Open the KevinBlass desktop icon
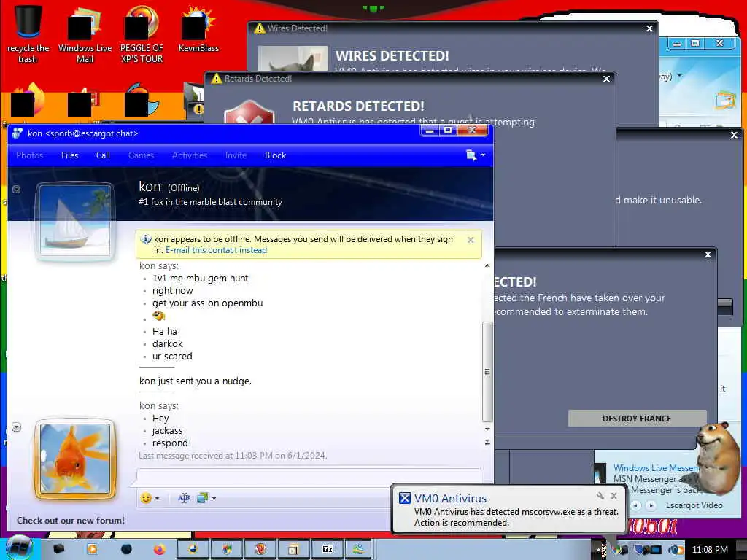This screenshot has width=747, height=560. pyautogui.click(x=198, y=29)
